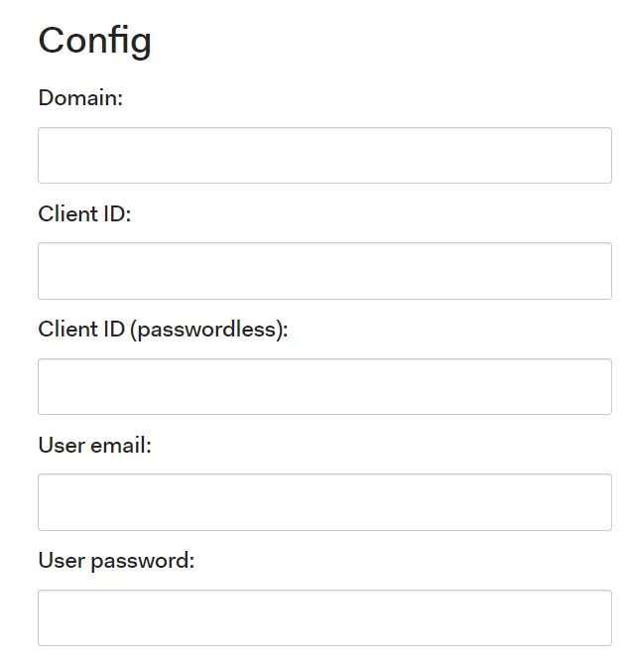This screenshot has height=672, width=627.
Task: Activate the text box below "Client ID:"
Action: tap(324, 271)
